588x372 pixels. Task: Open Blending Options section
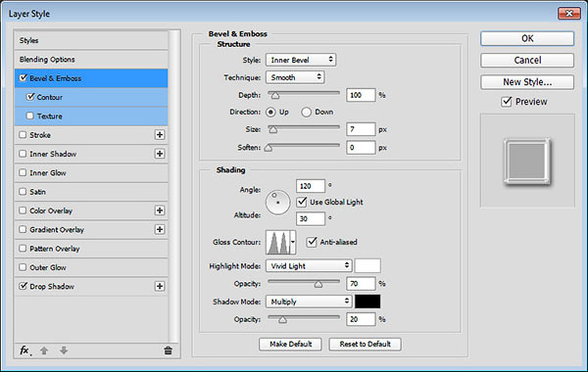coord(91,59)
